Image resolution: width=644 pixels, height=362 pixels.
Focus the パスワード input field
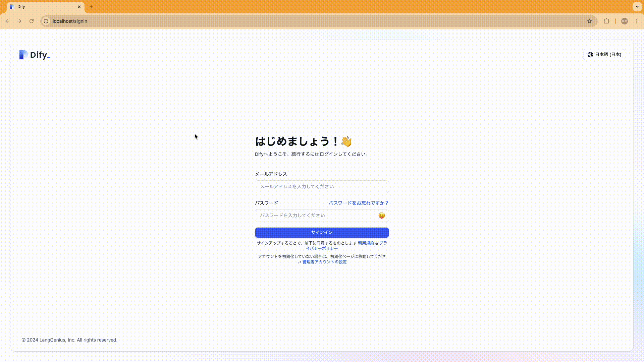[322, 216]
